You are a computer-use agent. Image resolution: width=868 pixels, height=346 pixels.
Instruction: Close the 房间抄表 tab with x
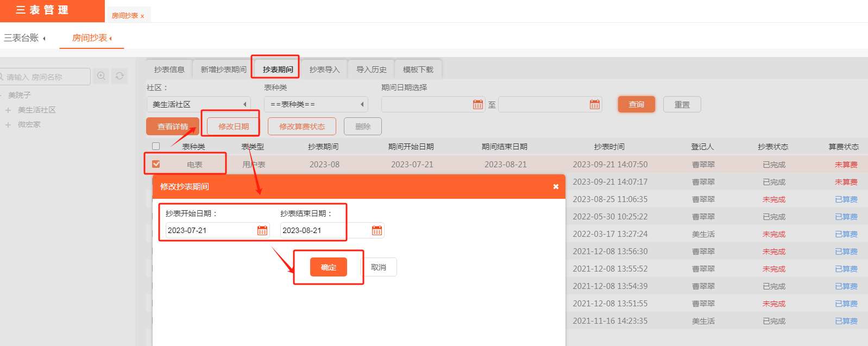click(x=142, y=16)
